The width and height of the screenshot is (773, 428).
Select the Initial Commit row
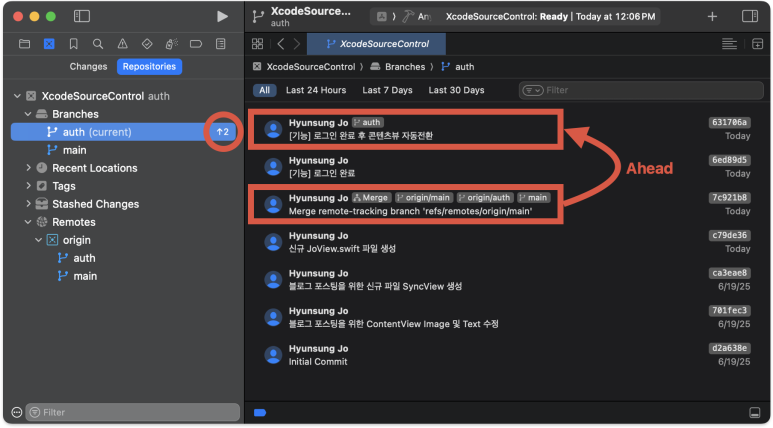tap(508, 355)
